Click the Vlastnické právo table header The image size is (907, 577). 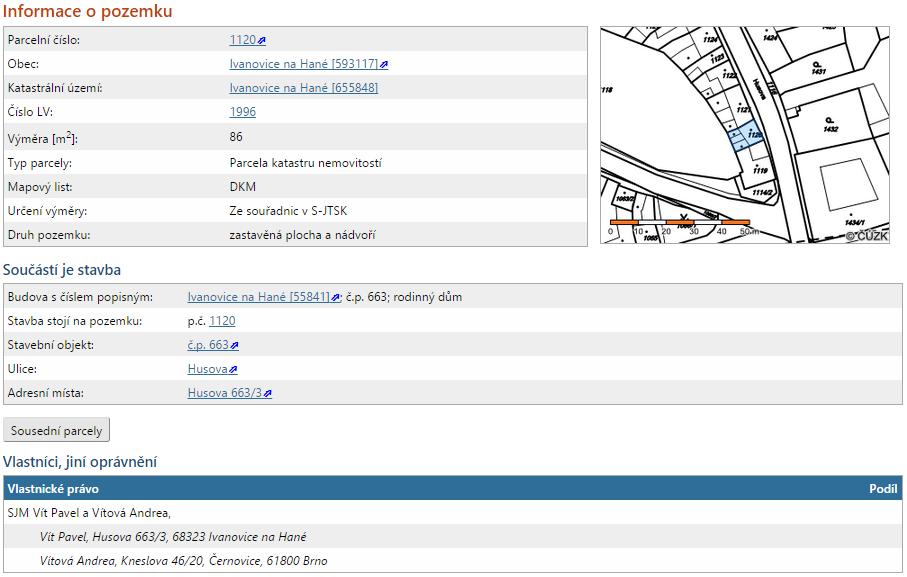[53, 489]
